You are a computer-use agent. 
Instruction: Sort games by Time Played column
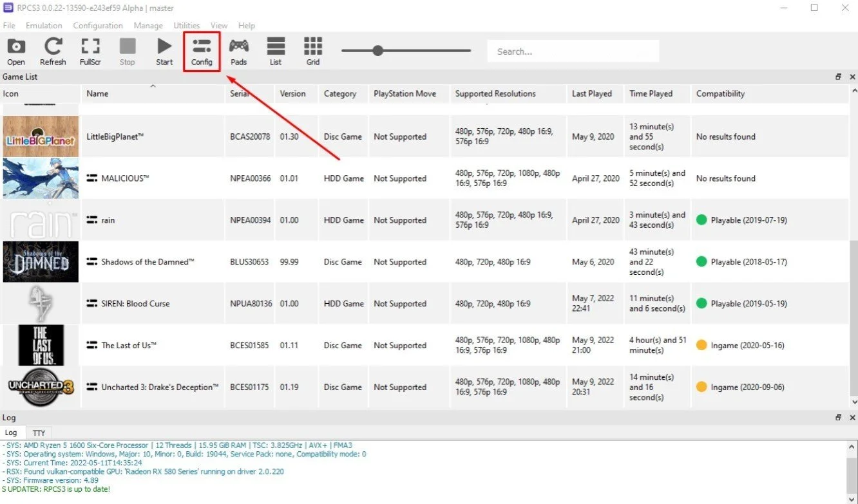(657, 93)
